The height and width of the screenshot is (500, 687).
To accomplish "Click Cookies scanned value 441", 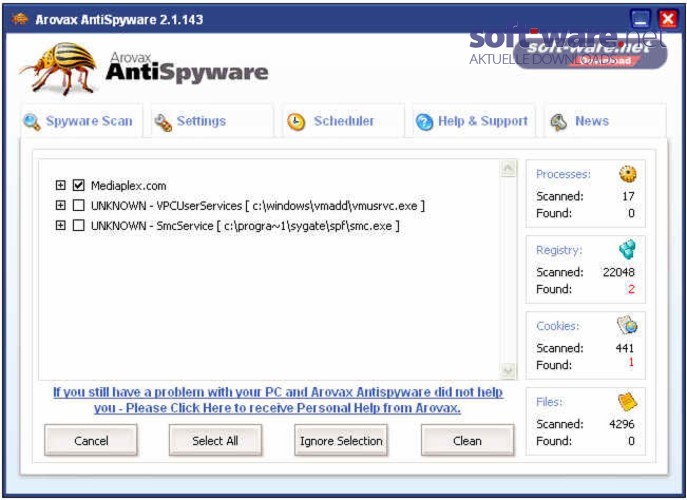I will (x=625, y=348).
